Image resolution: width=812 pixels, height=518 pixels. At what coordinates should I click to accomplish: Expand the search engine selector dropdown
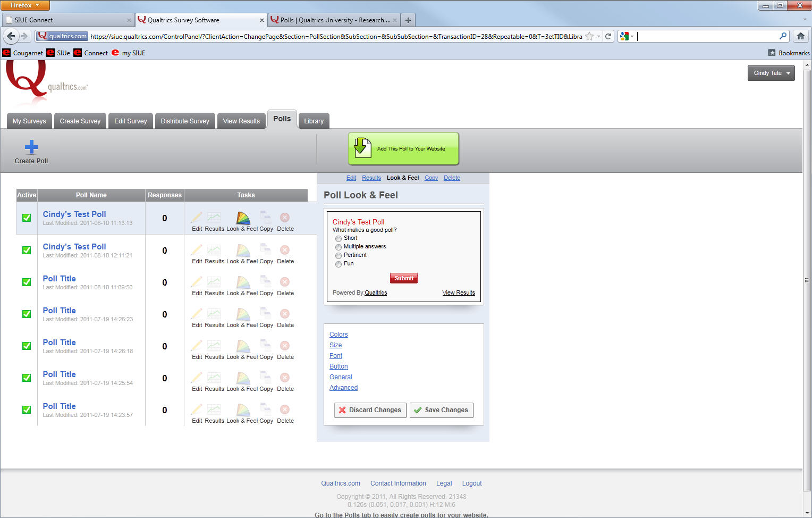pos(627,36)
